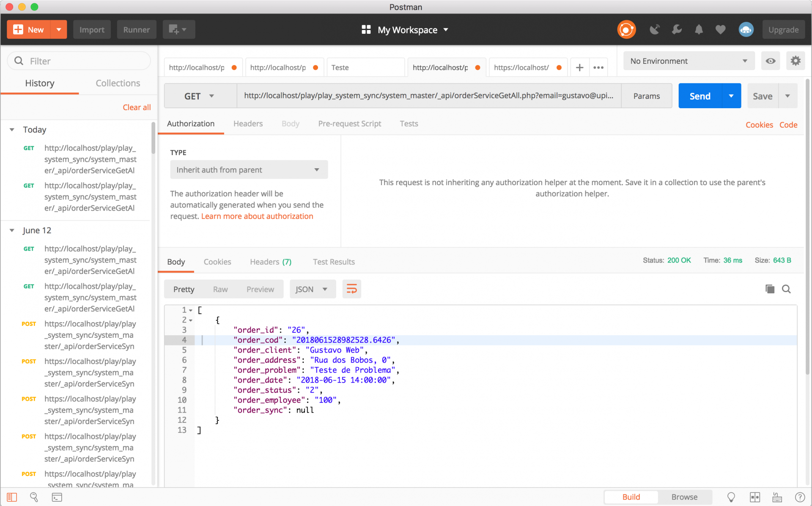Open the new window icon button

[178, 30]
